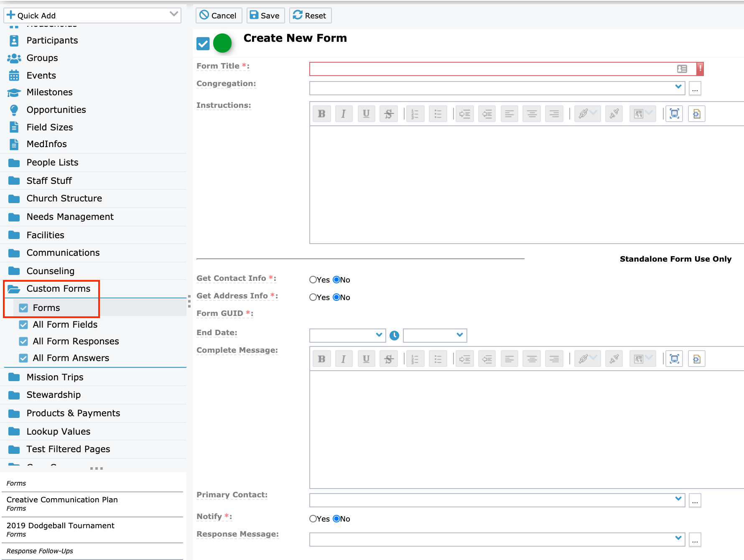Center text in Instructions editor
Image resolution: width=744 pixels, height=560 pixels.
[x=532, y=114]
